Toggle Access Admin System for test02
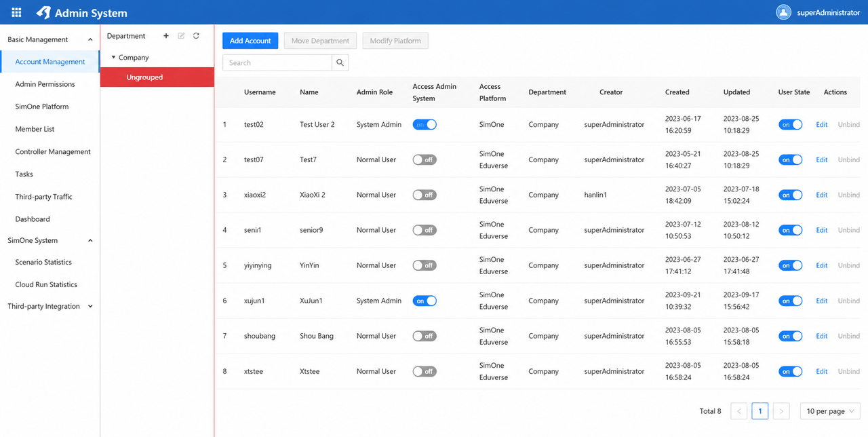Screen dimensions: 868x437 point(425,124)
